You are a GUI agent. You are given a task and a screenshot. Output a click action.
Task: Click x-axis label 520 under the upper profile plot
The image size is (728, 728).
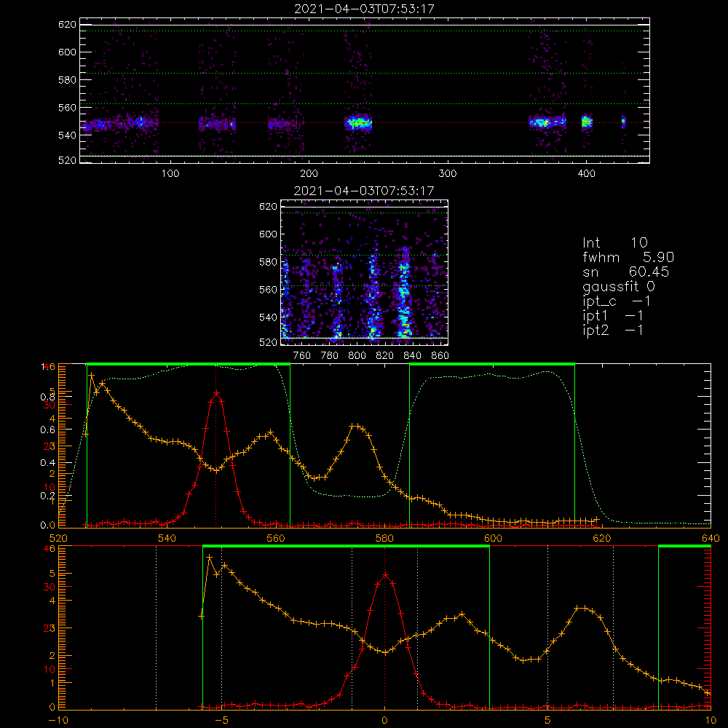pos(58,538)
